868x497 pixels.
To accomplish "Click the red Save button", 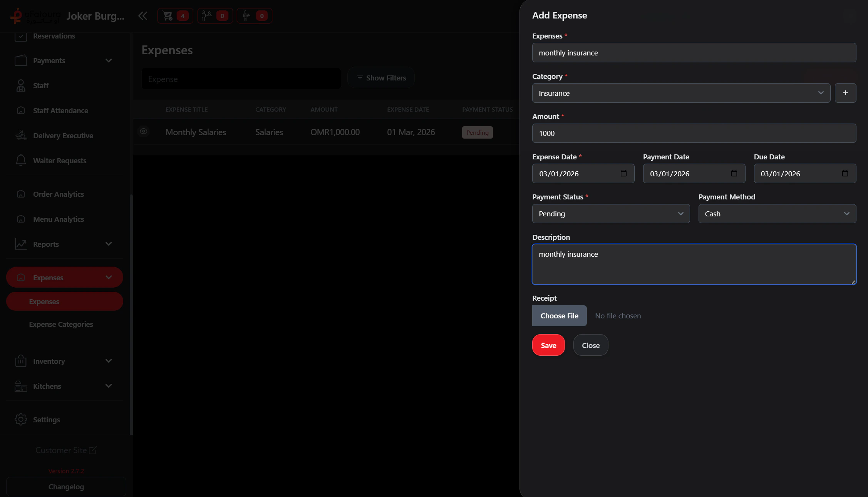I will 548,345.
